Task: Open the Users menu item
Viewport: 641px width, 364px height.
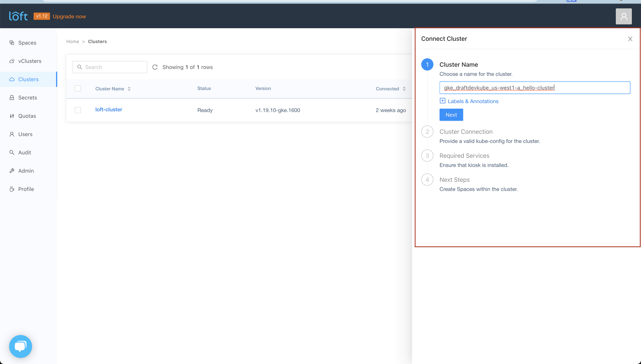Action: [x=25, y=134]
